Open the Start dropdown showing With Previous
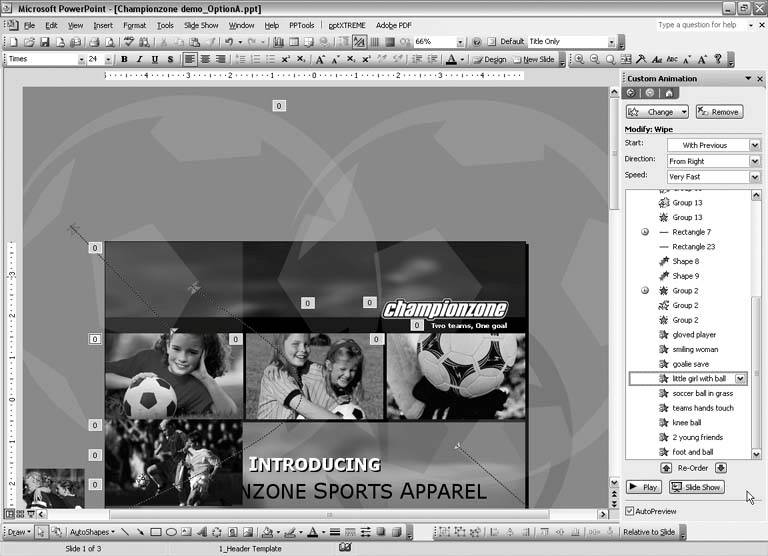 pos(754,145)
